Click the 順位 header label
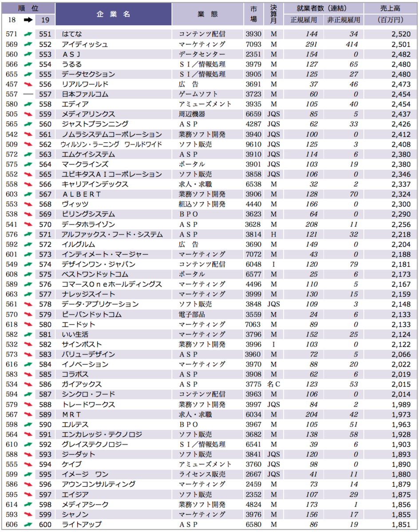This screenshot has width=419, height=532. 28,8
